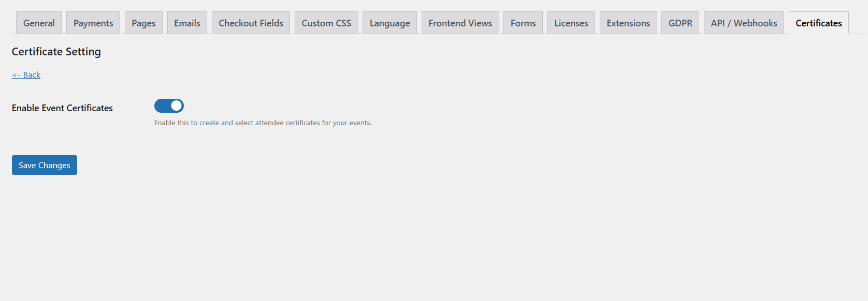Select the Licenses tab
The width and height of the screenshot is (868, 301).
click(x=571, y=23)
